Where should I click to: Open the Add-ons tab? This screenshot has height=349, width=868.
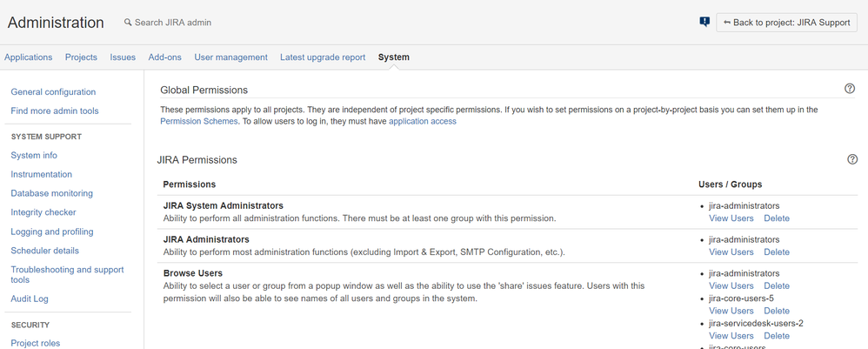point(165,57)
